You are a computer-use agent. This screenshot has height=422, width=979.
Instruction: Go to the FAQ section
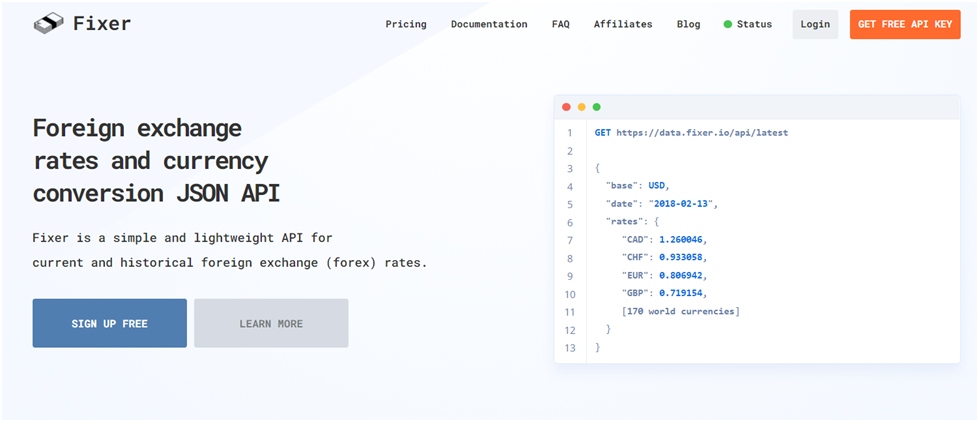[x=561, y=24]
